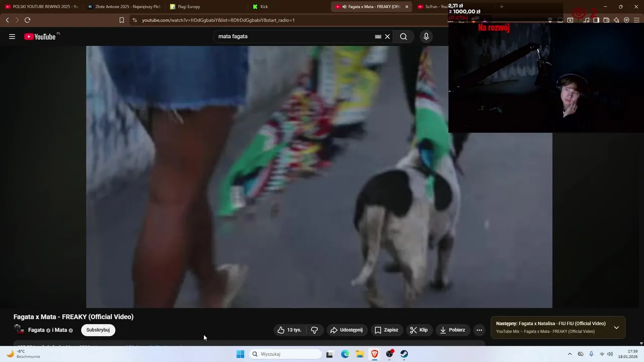
Task: Click the youtube.com address bar URL
Action: 218,20
